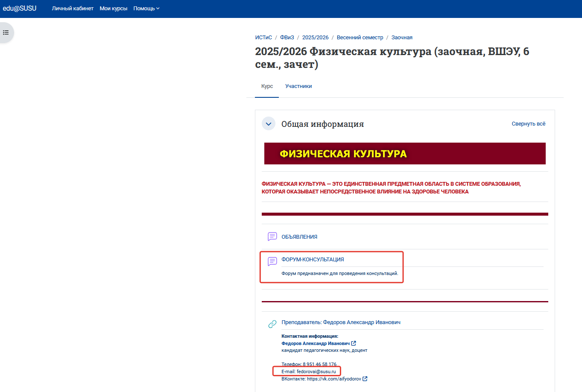
Task: Click the ИСТиС breadcrumb link
Action: (x=263, y=38)
